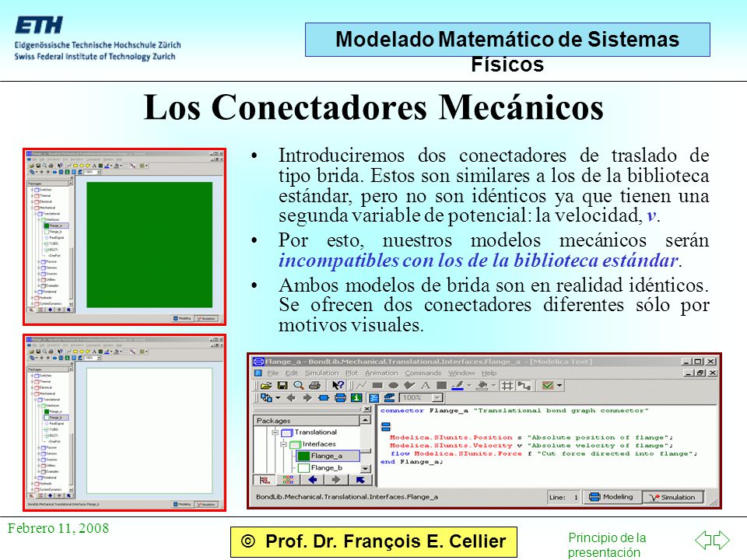
Task: Open the Commands menu
Action: (423, 373)
